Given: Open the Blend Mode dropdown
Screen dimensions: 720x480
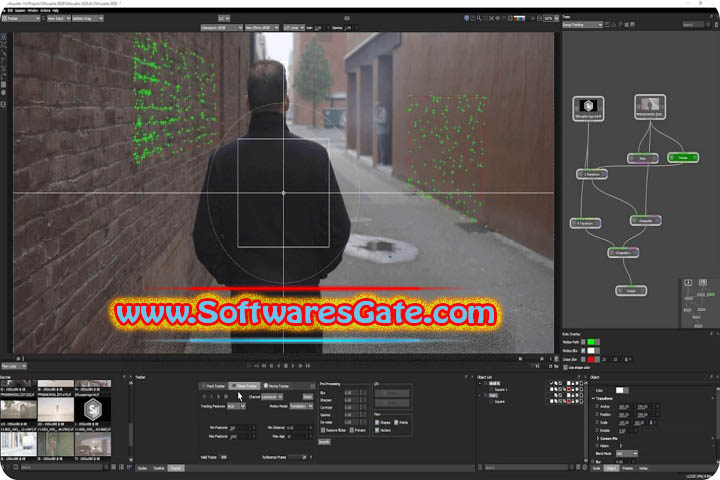Looking at the screenshot, I should click(627, 453).
